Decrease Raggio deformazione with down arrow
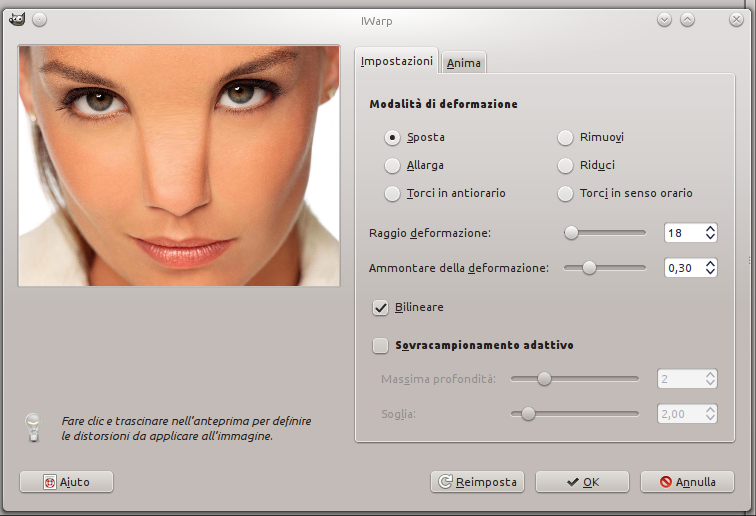 [x=710, y=237]
